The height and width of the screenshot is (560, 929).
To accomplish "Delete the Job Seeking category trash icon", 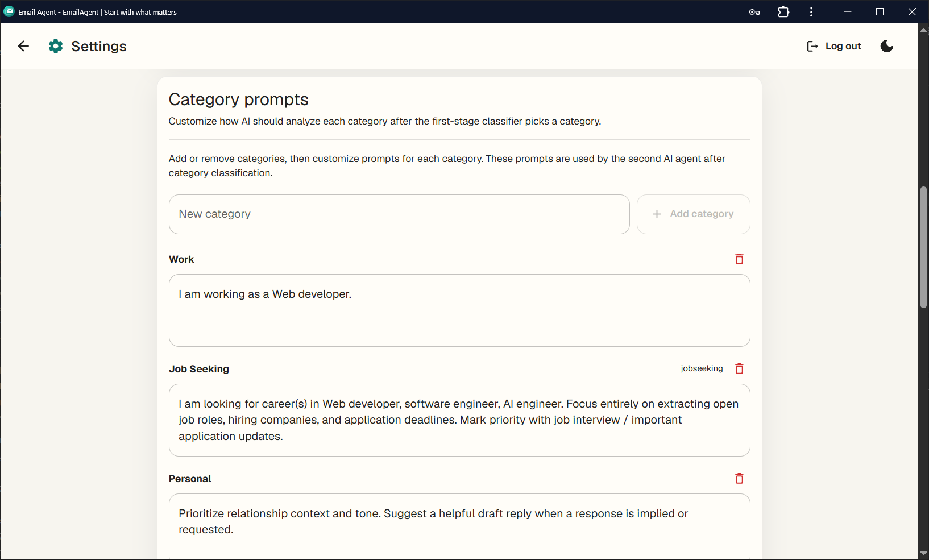I will 739,369.
